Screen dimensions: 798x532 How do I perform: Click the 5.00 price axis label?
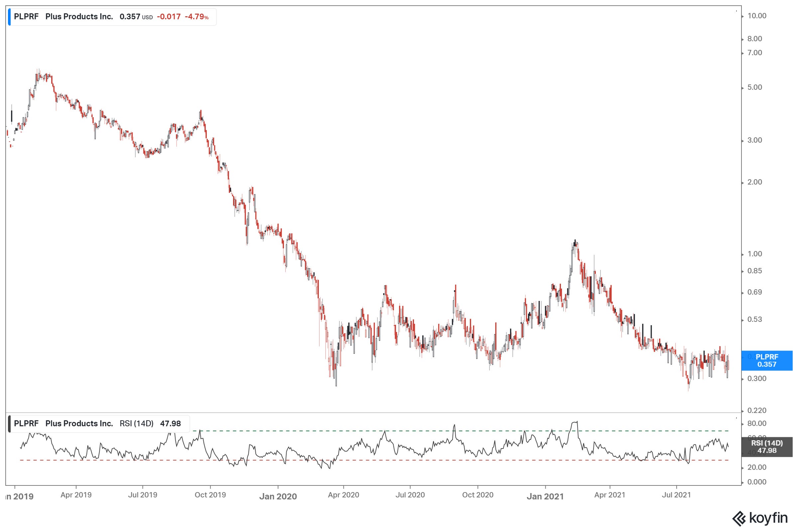tap(754, 87)
